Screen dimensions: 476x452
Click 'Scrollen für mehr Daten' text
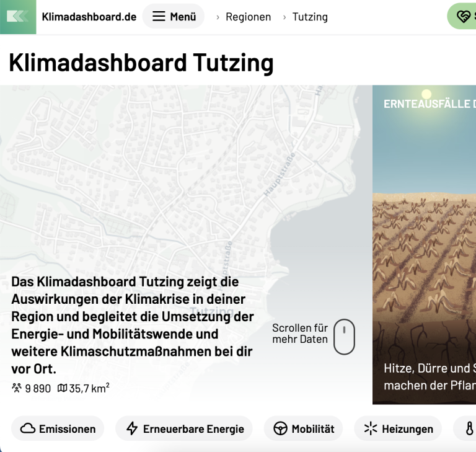pos(300,334)
